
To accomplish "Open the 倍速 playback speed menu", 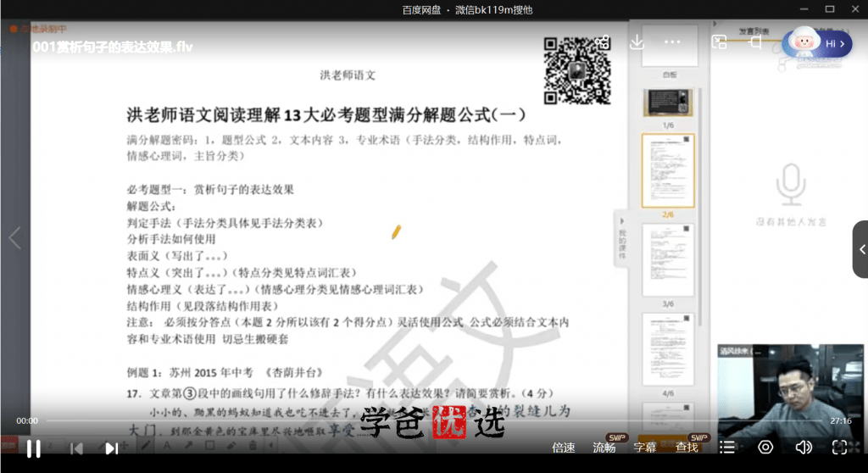I will pyautogui.click(x=564, y=448).
